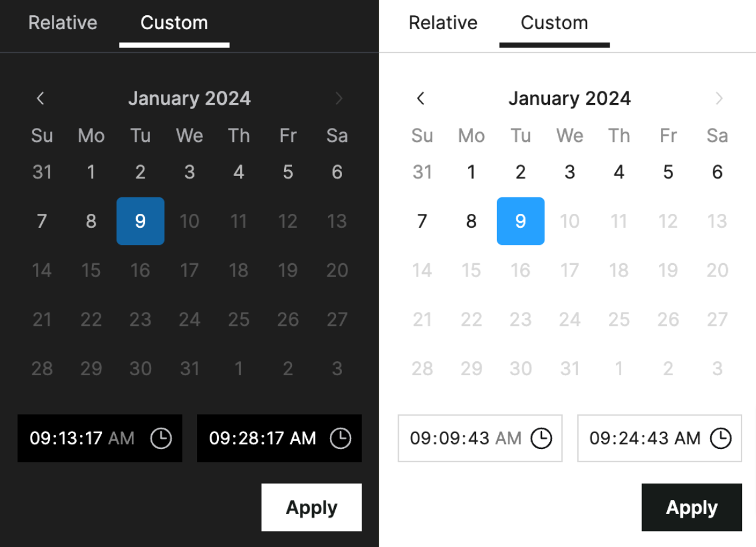Switch to Relative tab in light panel

443,23
